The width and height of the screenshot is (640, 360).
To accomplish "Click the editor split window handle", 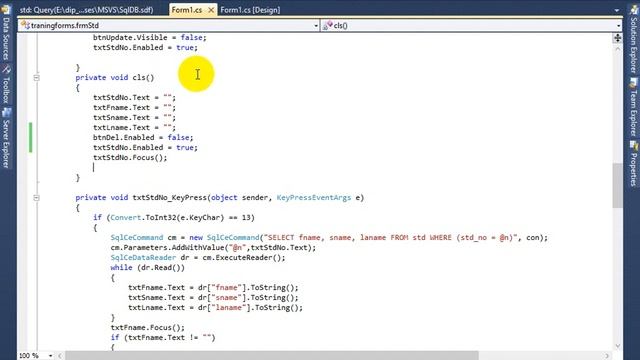I will (x=618, y=38).
